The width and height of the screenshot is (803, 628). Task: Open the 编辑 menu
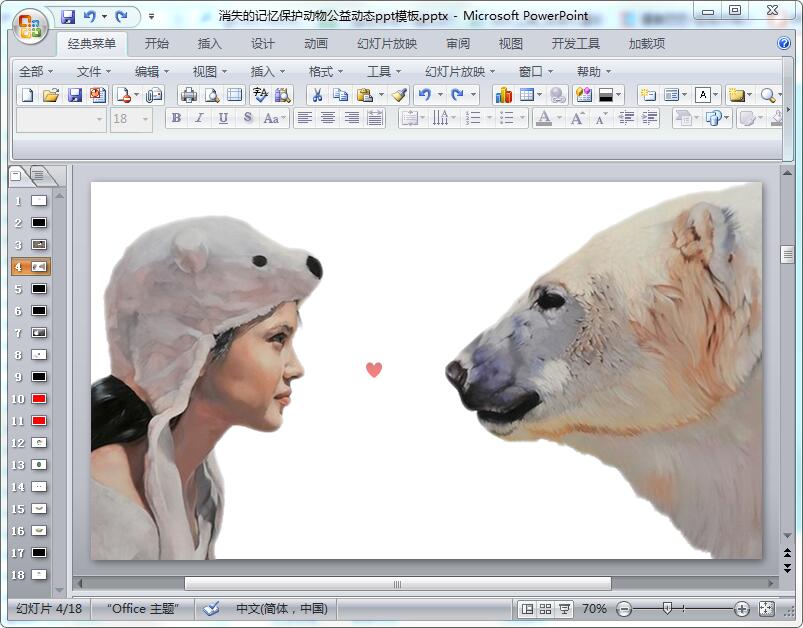click(x=152, y=72)
